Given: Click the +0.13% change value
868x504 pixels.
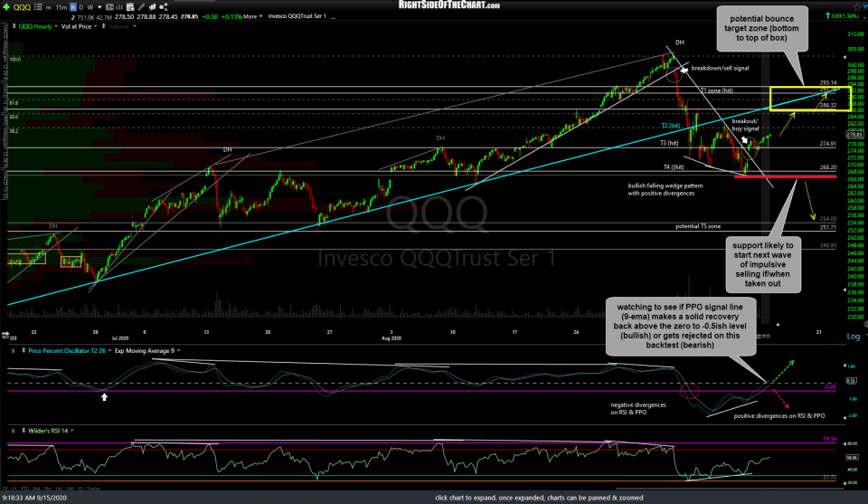Looking at the screenshot, I should [231, 16].
